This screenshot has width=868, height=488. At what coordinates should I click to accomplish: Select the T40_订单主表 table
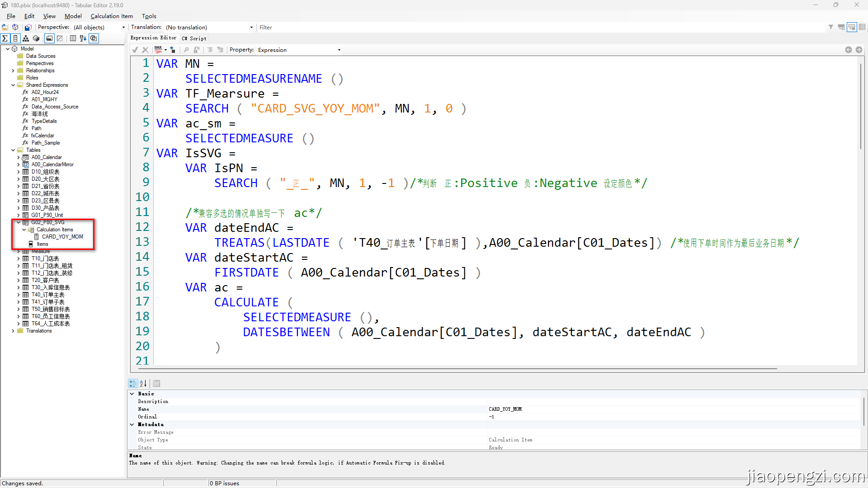tap(48, 295)
